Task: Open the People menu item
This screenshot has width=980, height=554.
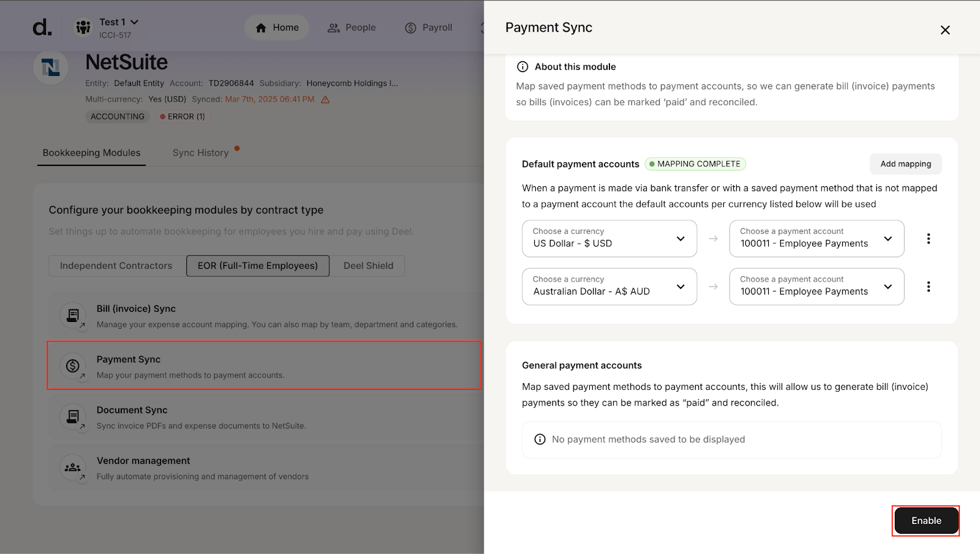Action: click(352, 28)
